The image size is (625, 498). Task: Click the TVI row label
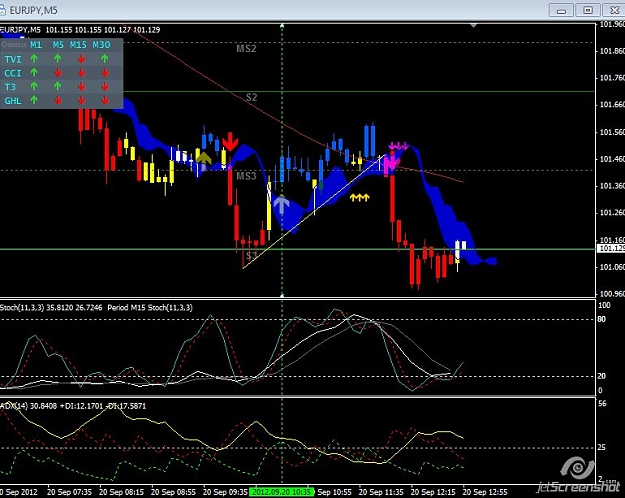tap(13, 59)
